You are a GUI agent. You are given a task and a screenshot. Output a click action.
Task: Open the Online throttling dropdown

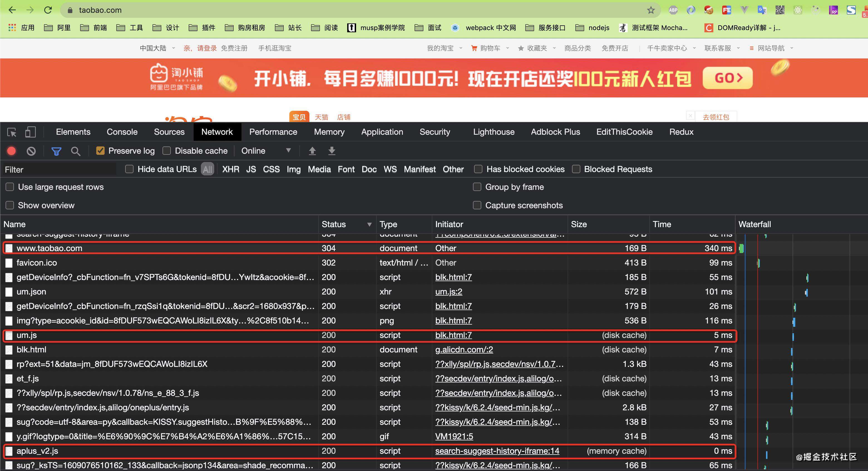click(266, 151)
